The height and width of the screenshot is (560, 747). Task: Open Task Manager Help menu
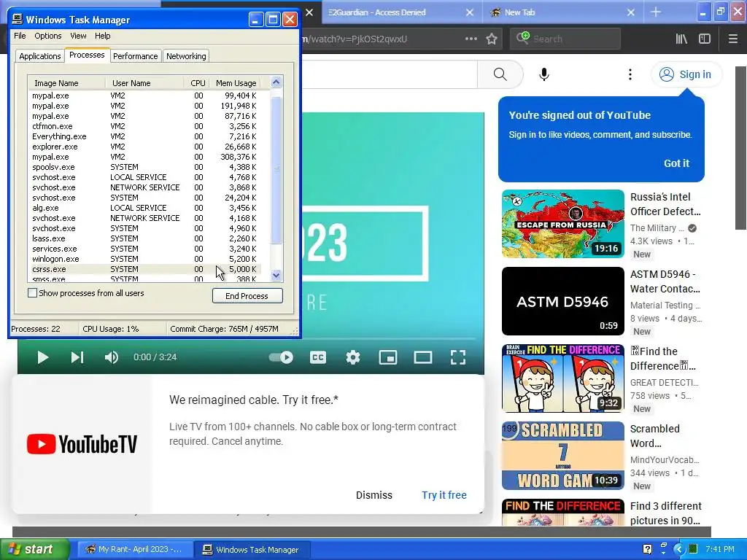[x=102, y=36]
